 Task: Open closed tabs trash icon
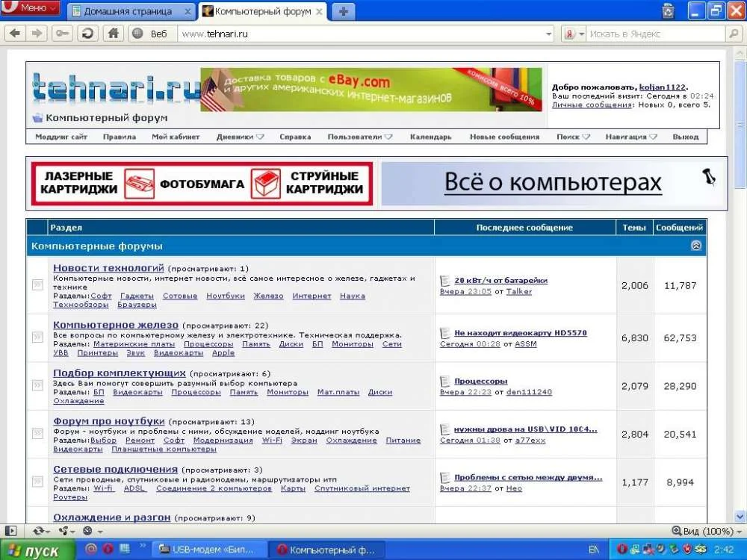coord(669,10)
